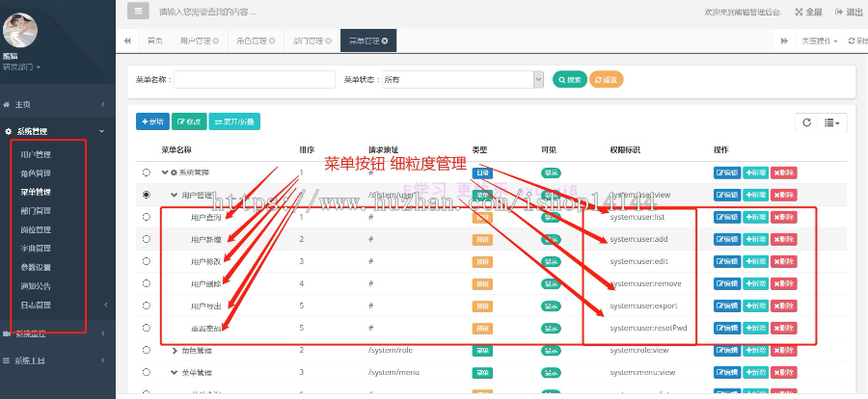This screenshot has height=399, width=868.
Task: Expand 系统工具 in the sidebar
Action: tap(58, 360)
